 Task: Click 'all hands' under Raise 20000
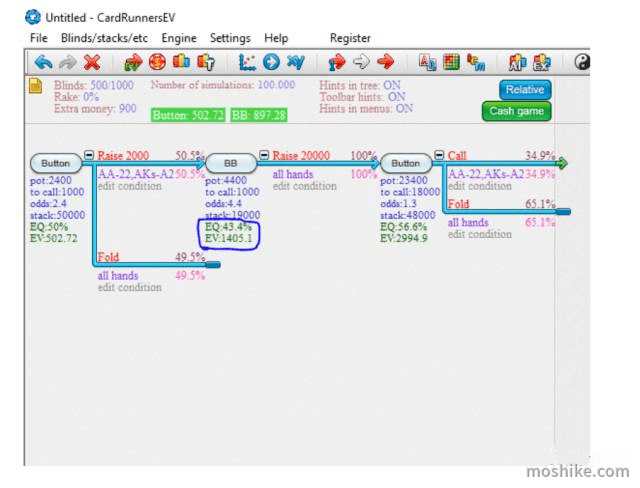293,174
